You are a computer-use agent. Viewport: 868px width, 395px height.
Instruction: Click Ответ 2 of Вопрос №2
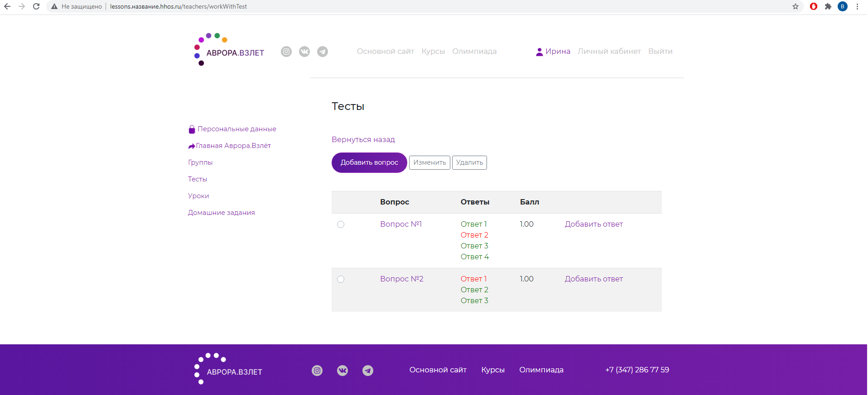pyautogui.click(x=474, y=290)
